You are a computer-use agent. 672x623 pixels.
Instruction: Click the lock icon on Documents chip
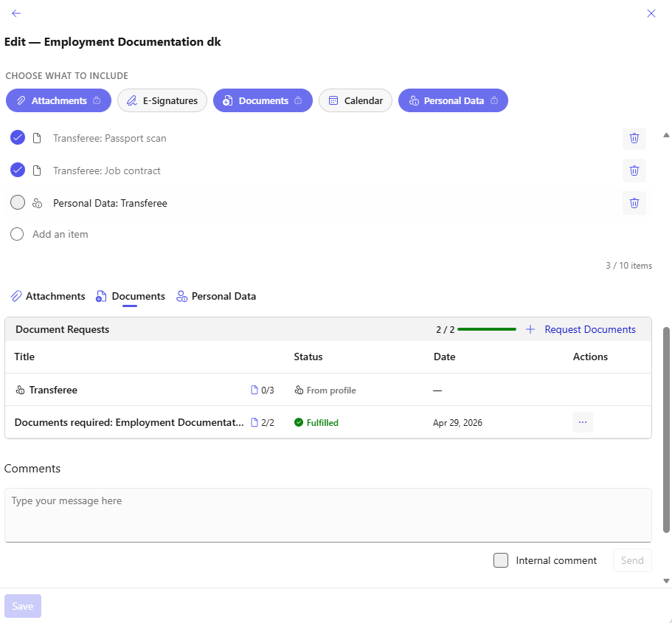[298, 100]
